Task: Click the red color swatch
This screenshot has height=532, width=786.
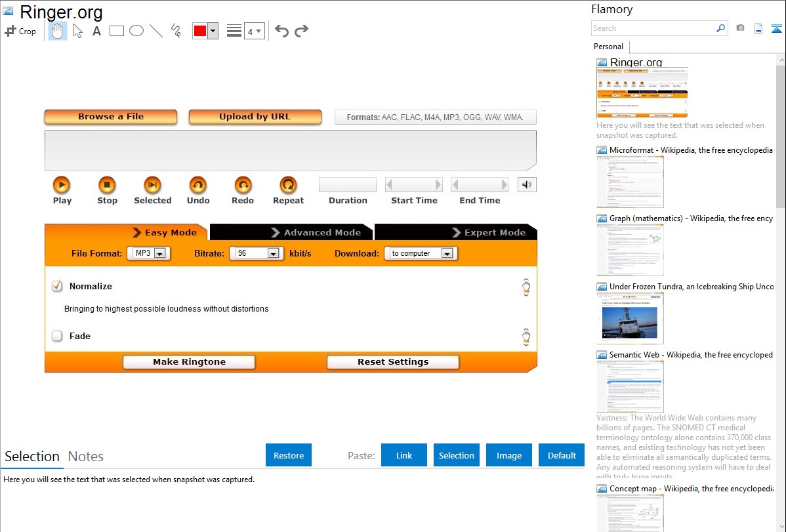Action: coord(200,31)
